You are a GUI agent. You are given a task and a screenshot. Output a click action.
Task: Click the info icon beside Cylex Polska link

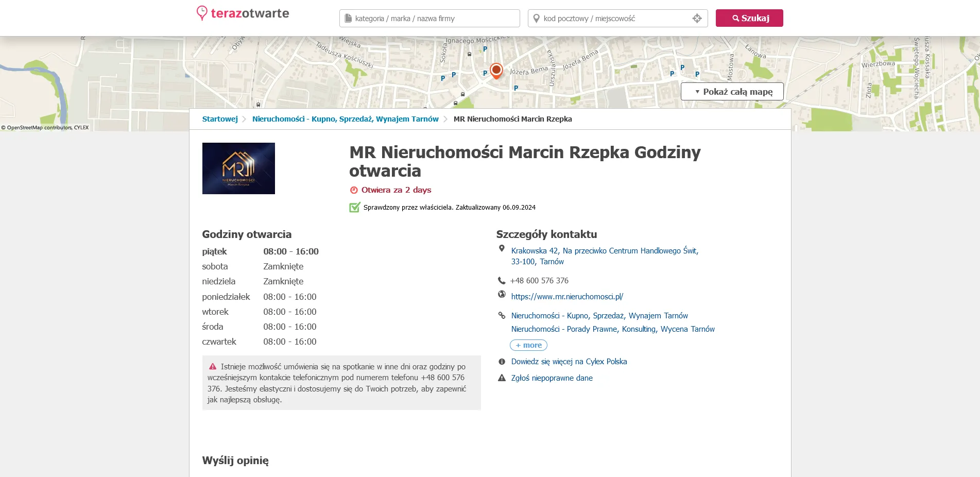pyautogui.click(x=502, y=362)
